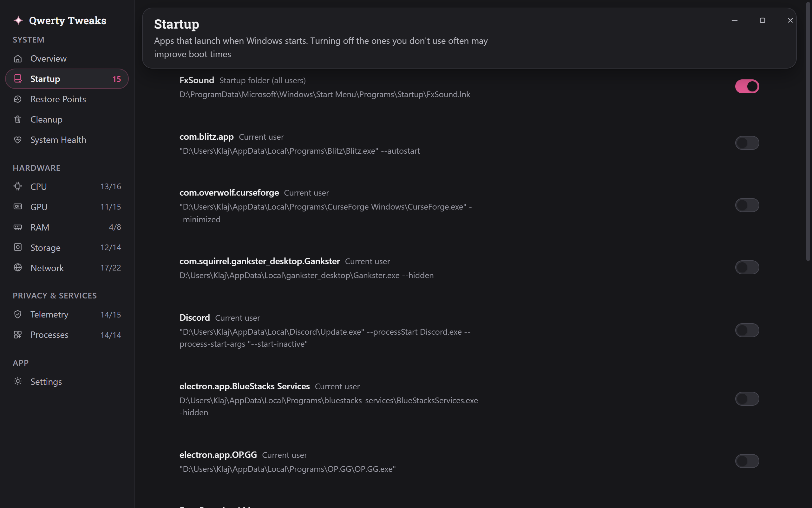This screenshot has width=812, height=508.
Task: Select the Network sidebar item
Action: point(67,268)
